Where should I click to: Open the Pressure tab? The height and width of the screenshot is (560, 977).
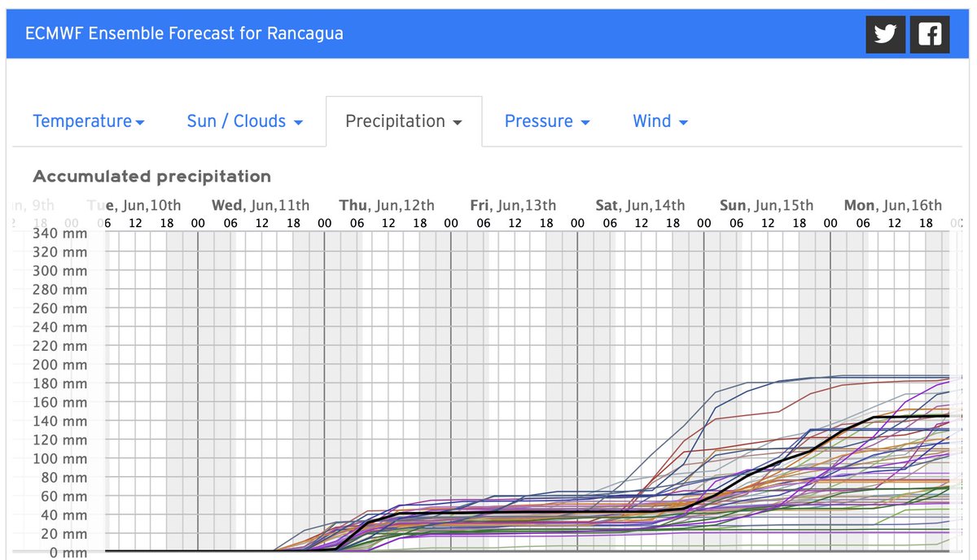547,121
